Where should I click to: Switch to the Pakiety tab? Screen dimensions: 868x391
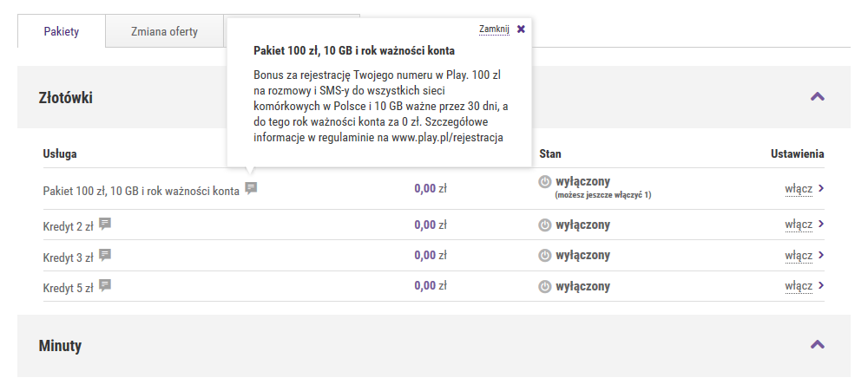(62, 32)
